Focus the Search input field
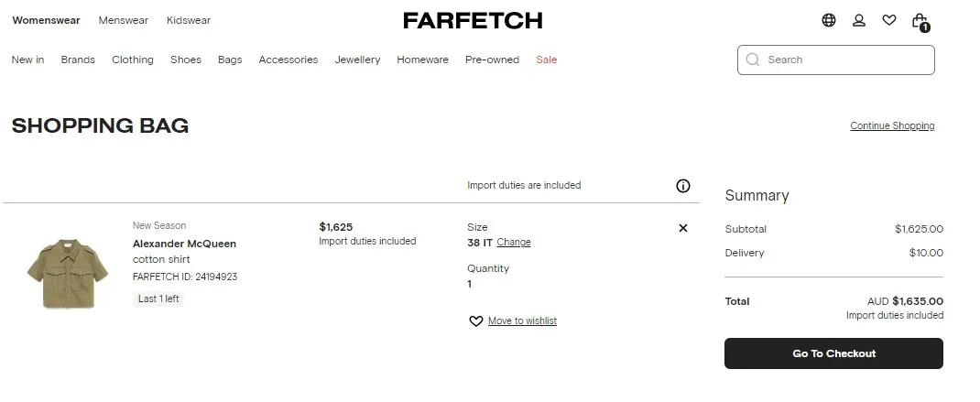 pyautogui.click(x=847, y=60)
